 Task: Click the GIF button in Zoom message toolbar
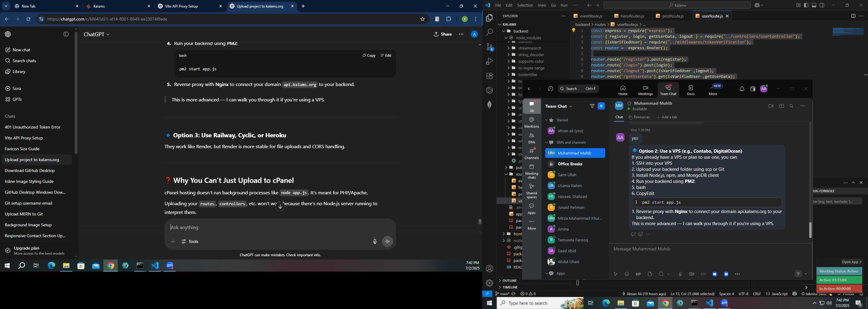pos(638,274)
